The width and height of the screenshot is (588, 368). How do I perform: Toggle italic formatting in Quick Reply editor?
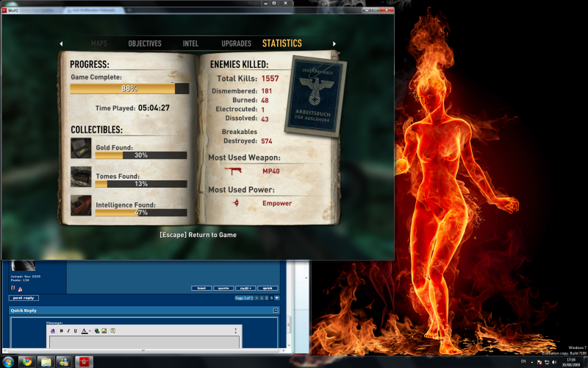pyautogui.click(x=68, y=331)
